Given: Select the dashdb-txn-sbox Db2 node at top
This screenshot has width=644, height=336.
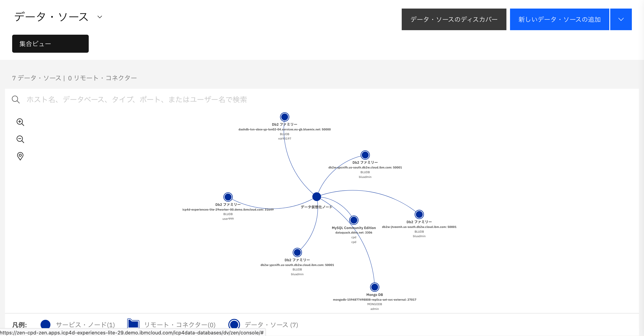Looking at the screenshot, I should (x=284, y=117).
